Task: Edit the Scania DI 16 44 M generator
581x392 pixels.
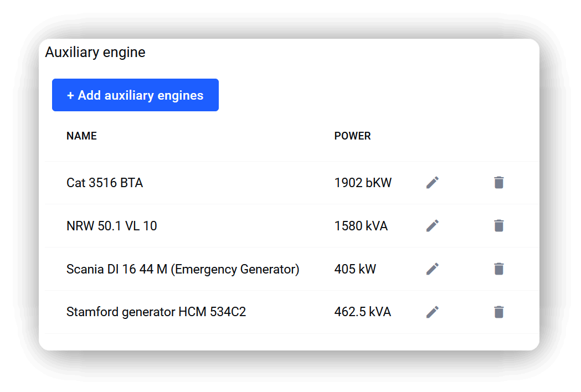Action: (x=433, y=269)
